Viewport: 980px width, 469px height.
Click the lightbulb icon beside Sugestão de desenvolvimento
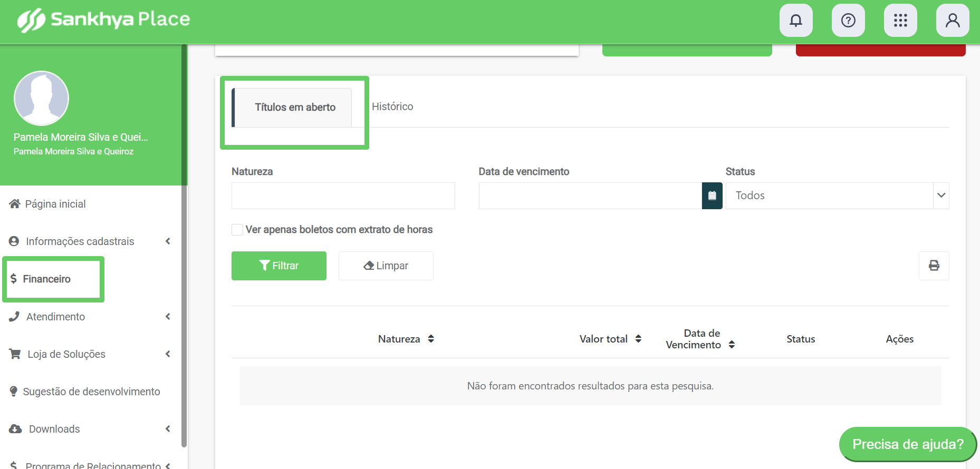tap(14, 392)
